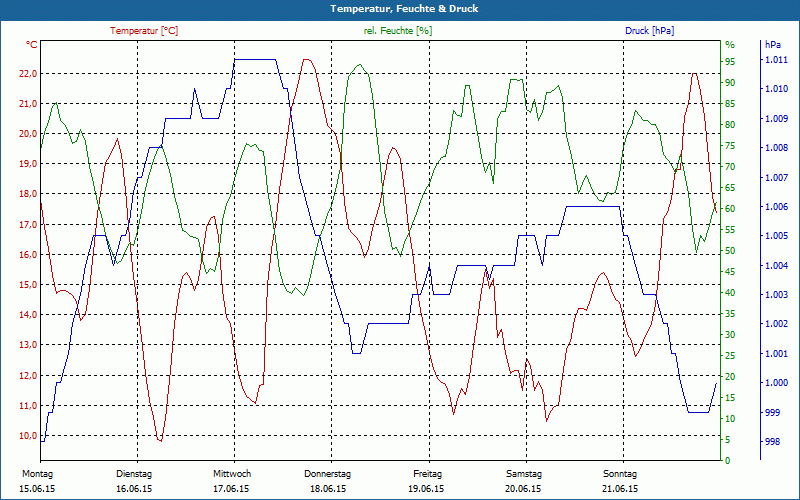Click the "1.003" pressure axis value
This screenshot has width=800, height=500.
pos(776,294)
